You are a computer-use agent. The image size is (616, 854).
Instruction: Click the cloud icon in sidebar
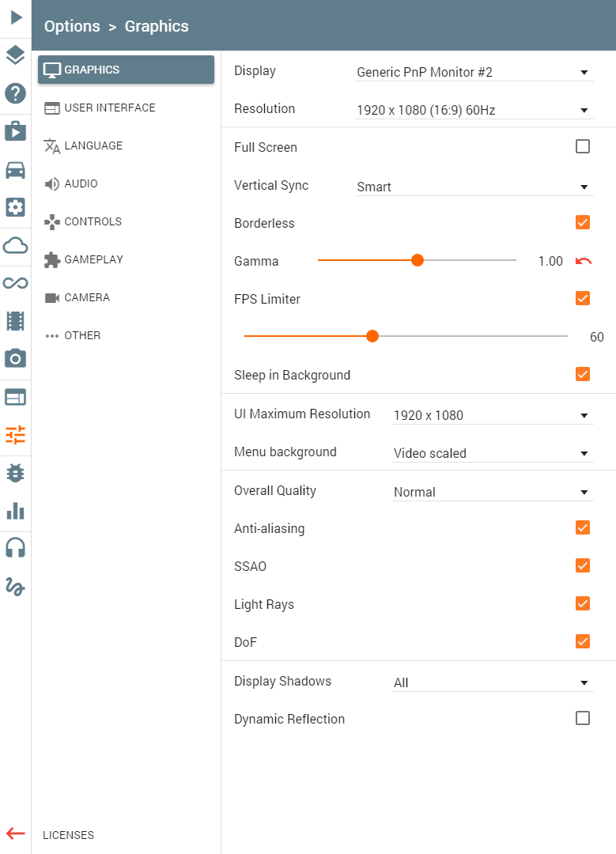(x=16, y=245)
